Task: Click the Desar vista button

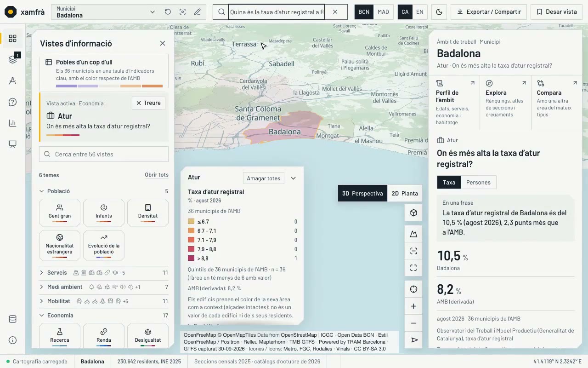Action: (556, 12)
